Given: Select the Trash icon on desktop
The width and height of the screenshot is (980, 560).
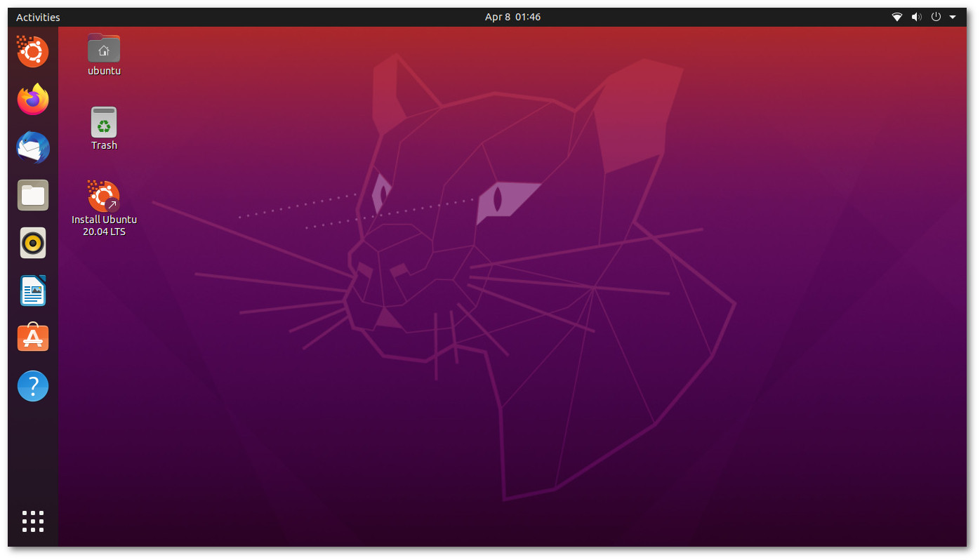Looking at the screenshot, I should coord(104,122).
